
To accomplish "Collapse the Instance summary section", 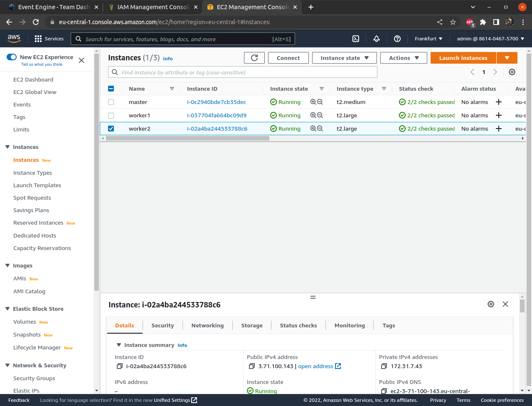I will (x=119, y=345).
